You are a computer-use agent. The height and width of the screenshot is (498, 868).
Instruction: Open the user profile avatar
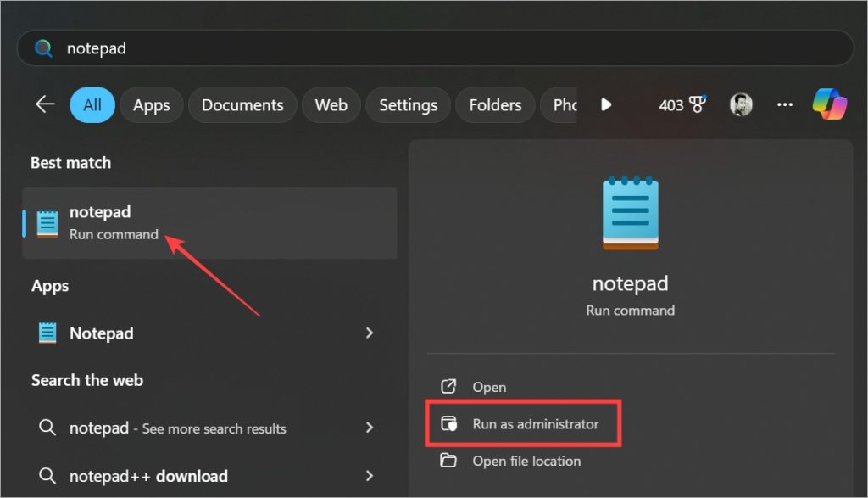click(741, 104)
